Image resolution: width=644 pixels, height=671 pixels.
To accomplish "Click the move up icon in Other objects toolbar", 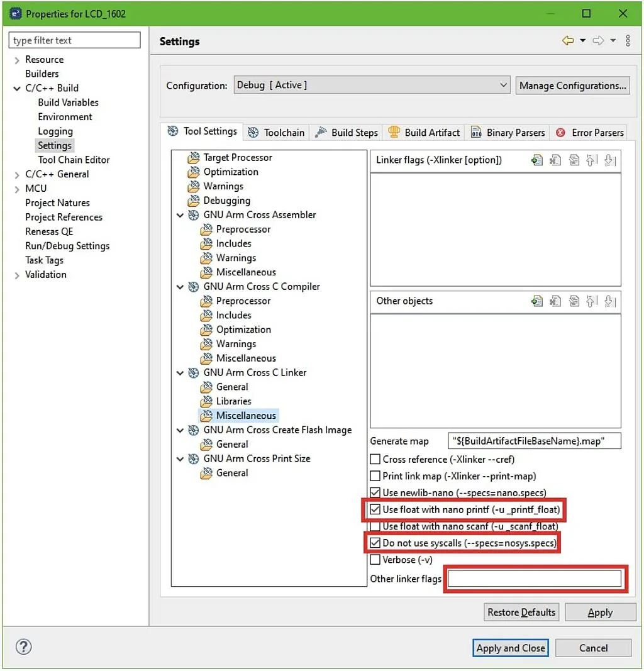I will 591,301.
